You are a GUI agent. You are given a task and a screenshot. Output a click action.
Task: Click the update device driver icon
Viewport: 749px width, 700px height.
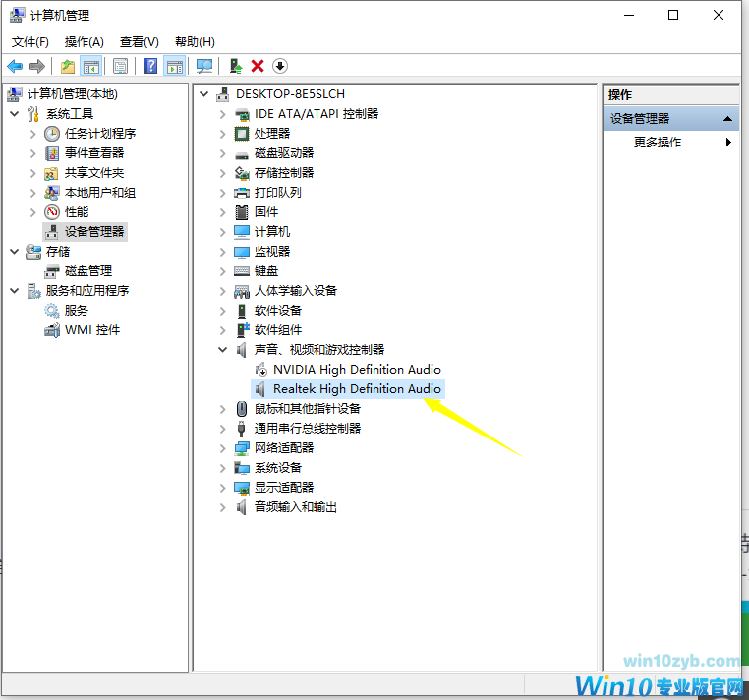pyautogui.click(x=236, y=66)
